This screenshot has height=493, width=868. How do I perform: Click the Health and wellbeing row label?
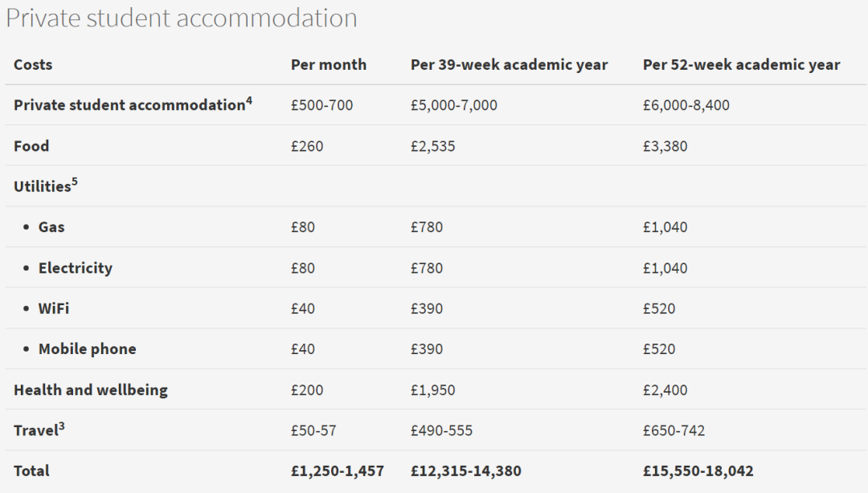click(x=91, y=390)
